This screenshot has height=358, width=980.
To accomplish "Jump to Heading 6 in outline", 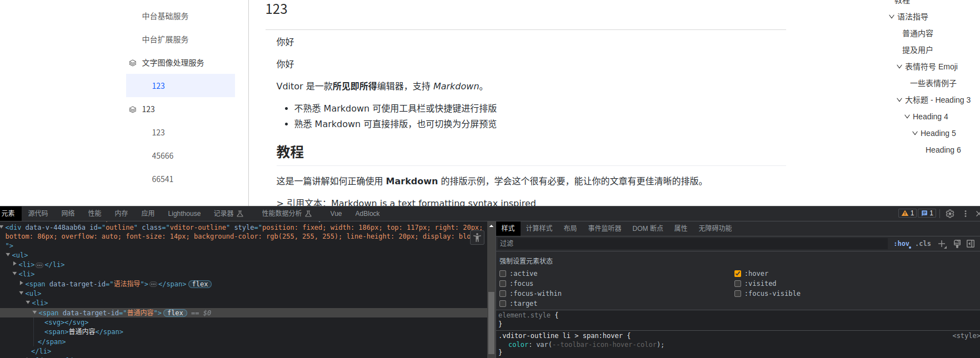I will 943,150.
